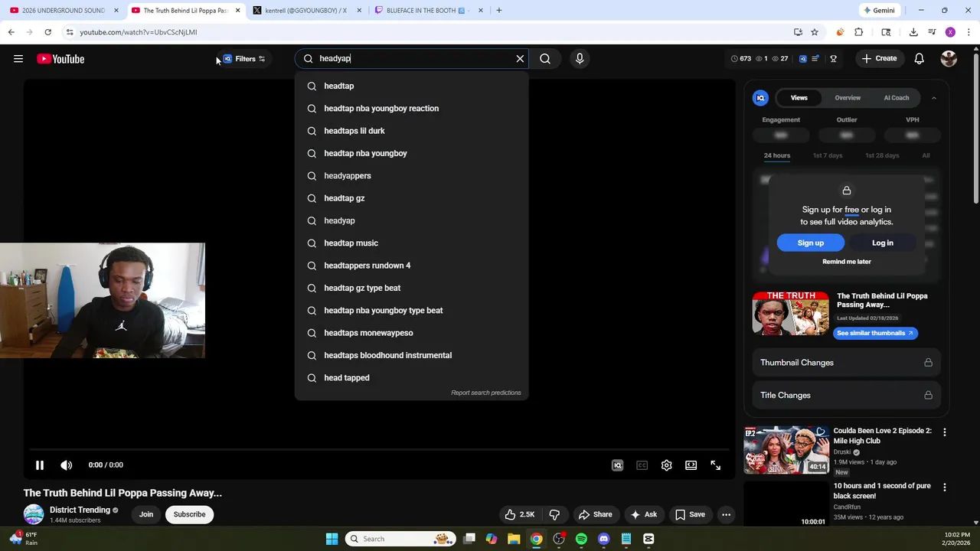Open Spotify from the taskbar
The image size is (980, 551).
[581, 539]
